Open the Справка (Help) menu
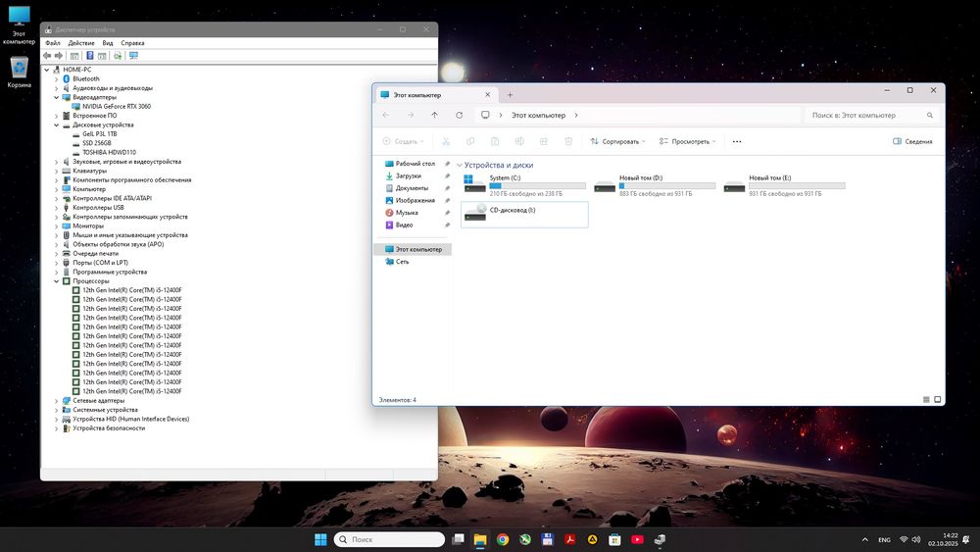980x552 pixels. click(x=132, y=43)
